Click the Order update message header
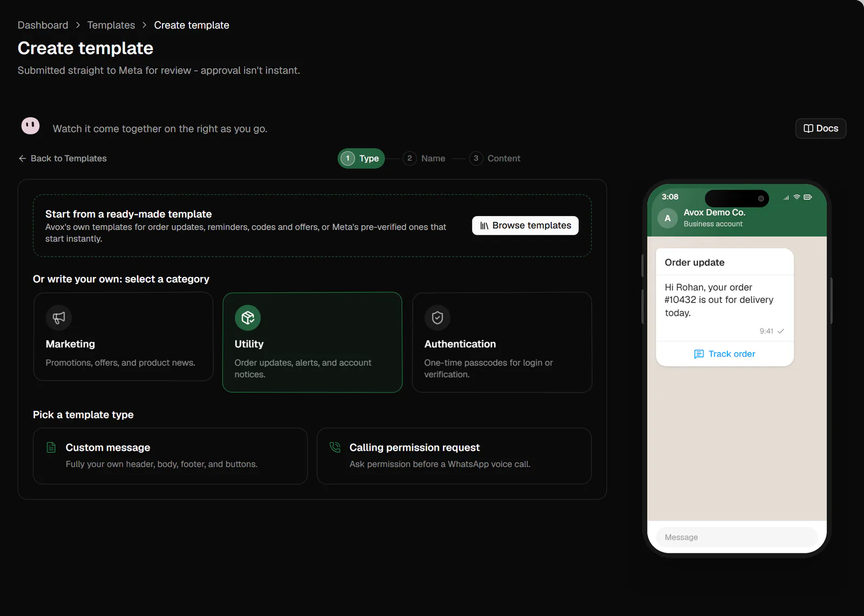The height and width of the screenshot is (616, 864). pyautogui.click(x=694, y=262)
